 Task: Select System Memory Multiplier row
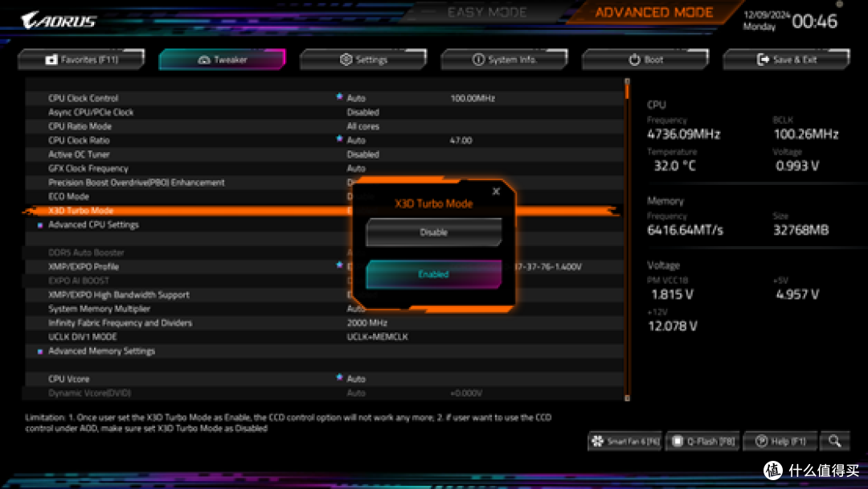point(324,309)
